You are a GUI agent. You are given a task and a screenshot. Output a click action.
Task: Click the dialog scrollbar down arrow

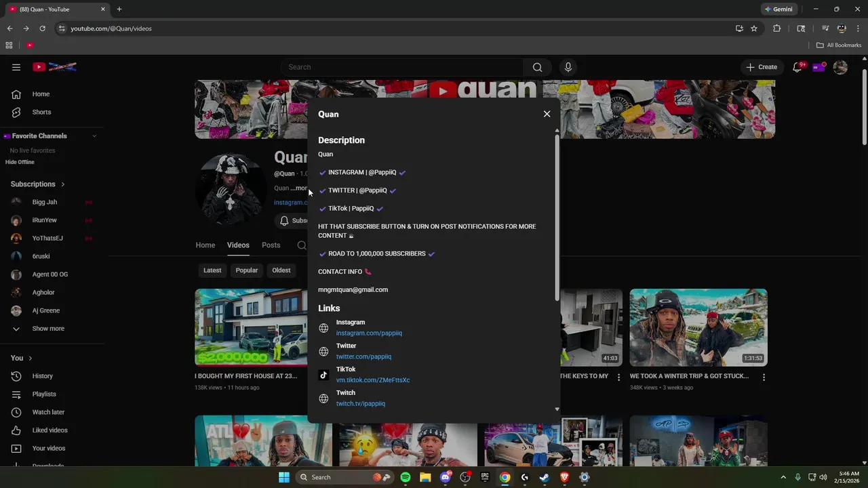coord(557,409)
